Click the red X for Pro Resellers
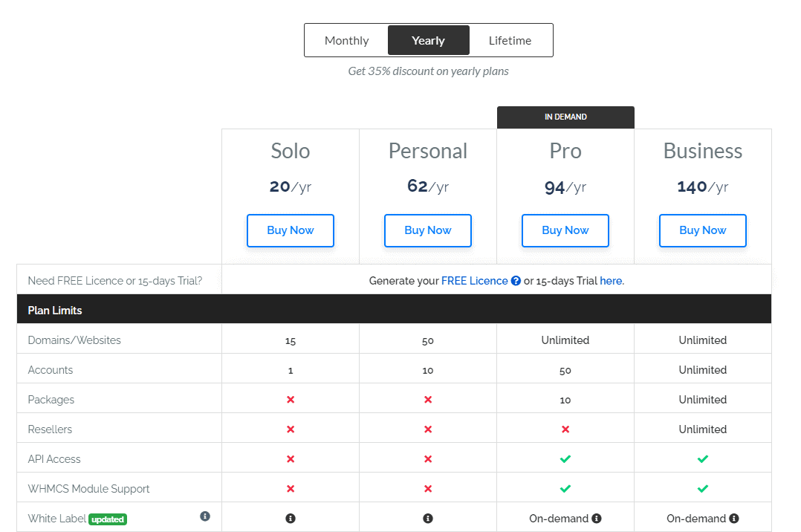Viewport: 801px width, 532px height. point(565,429)
